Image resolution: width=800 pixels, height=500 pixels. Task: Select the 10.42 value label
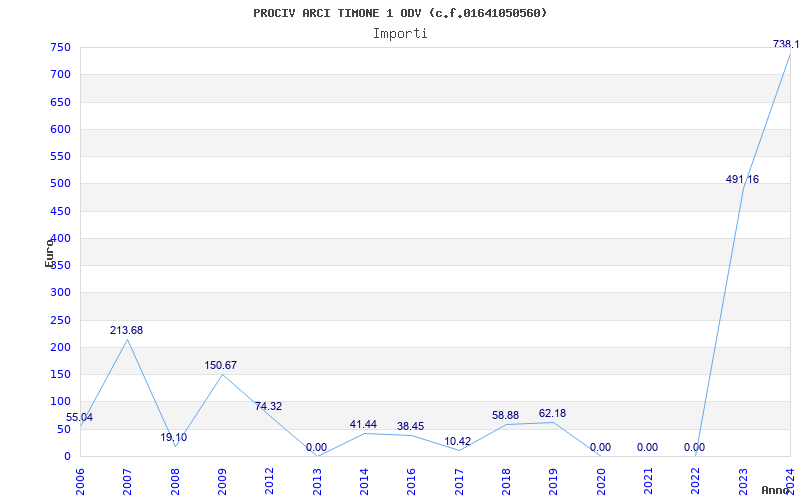[x=458, y=441]
